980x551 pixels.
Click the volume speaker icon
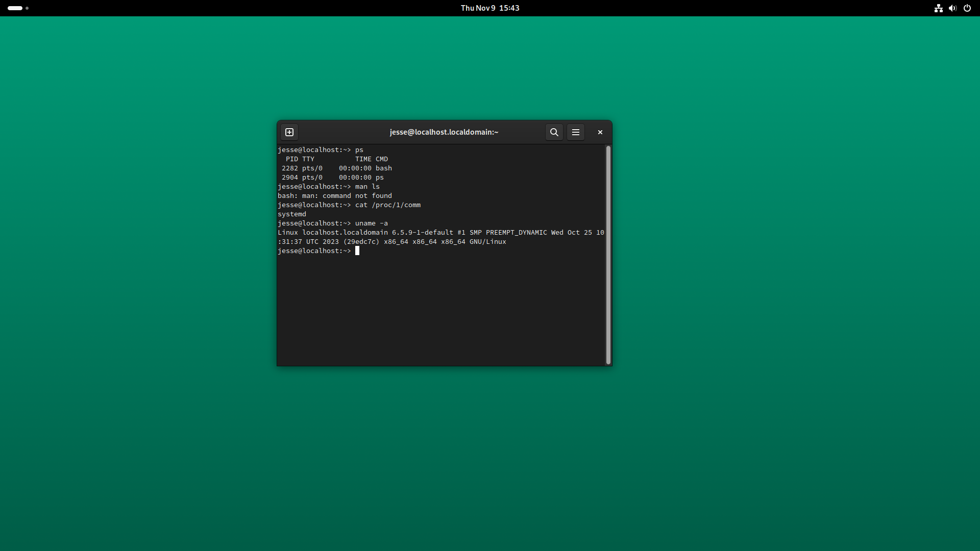point(952,8)
